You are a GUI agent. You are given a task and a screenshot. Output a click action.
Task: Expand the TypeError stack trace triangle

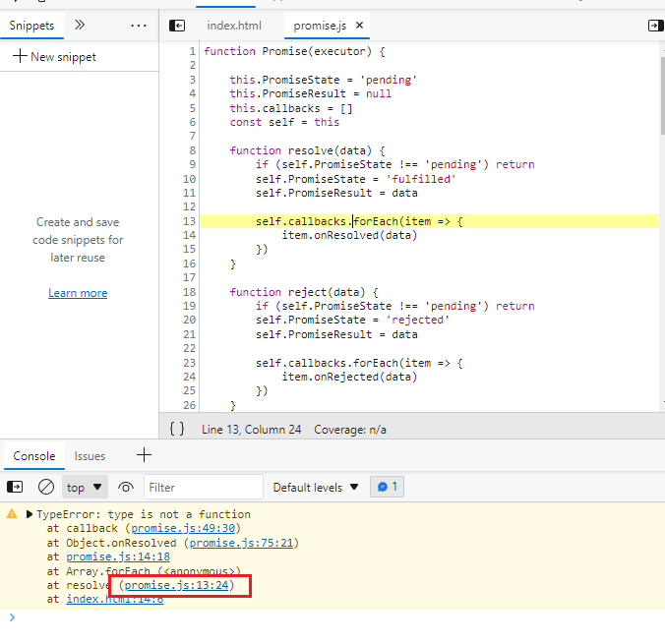pos(29,514)
